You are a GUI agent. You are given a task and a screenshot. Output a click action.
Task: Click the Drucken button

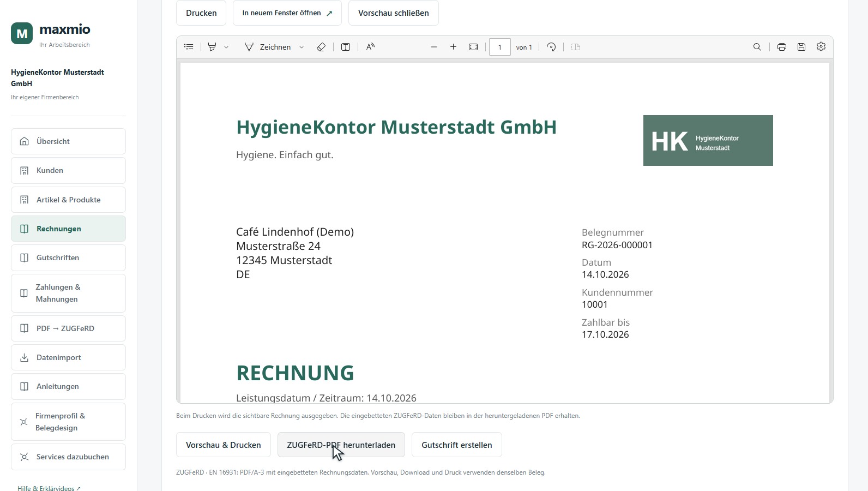[201, 13]
